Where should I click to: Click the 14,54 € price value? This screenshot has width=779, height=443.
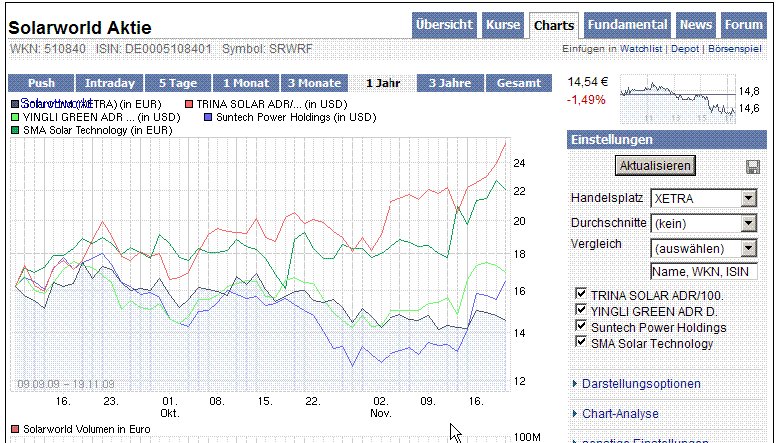(588, 82)
